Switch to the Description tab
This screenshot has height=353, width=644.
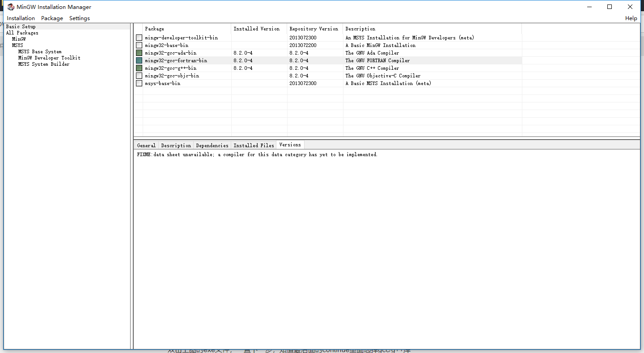click(176, 145)
